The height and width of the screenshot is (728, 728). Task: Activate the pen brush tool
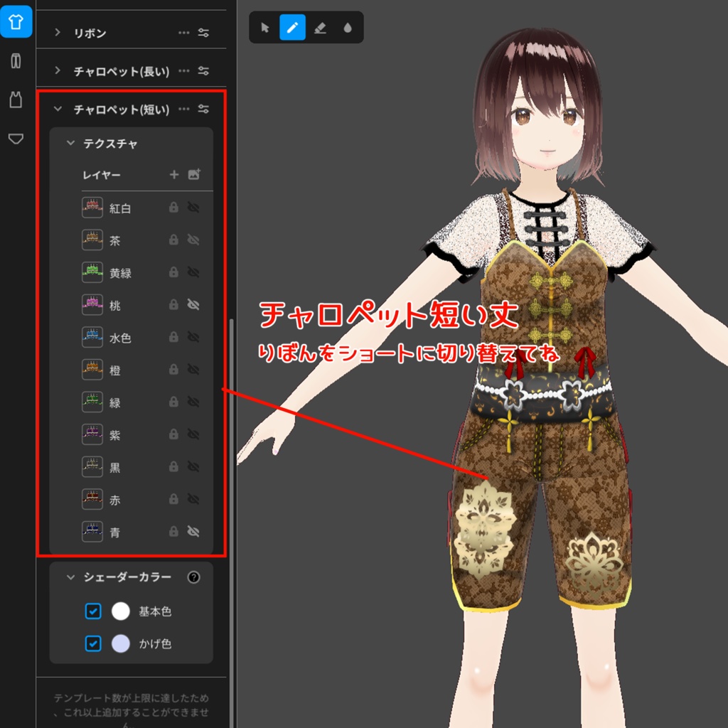click(292, 28)
